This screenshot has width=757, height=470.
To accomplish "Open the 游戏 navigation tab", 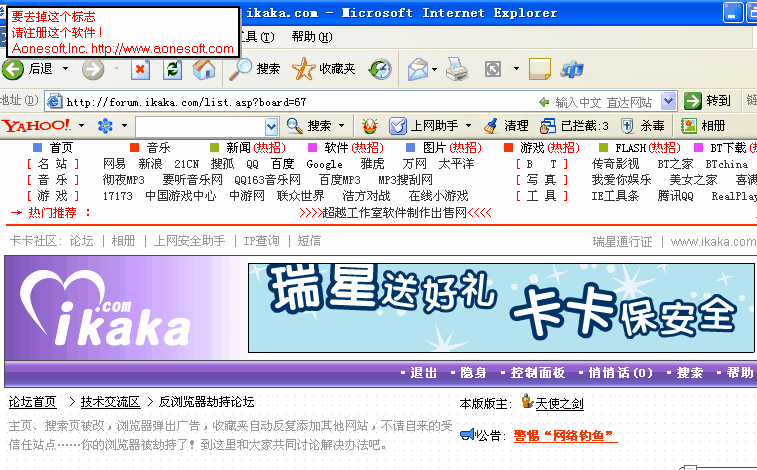I will coord(532,148).
